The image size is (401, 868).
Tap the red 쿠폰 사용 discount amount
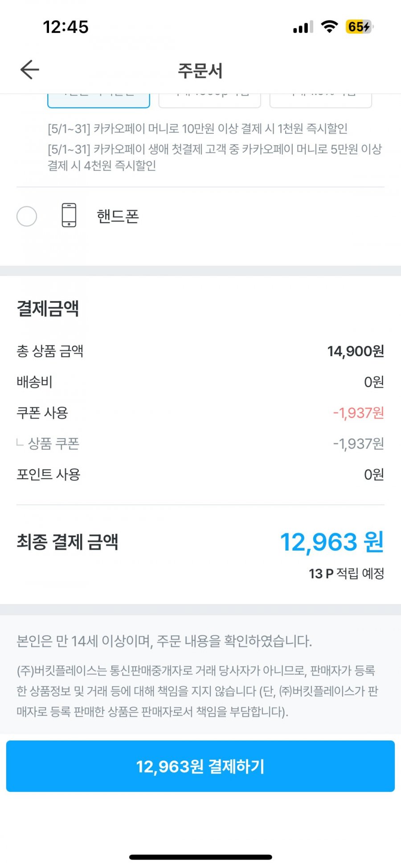point(358,413)
